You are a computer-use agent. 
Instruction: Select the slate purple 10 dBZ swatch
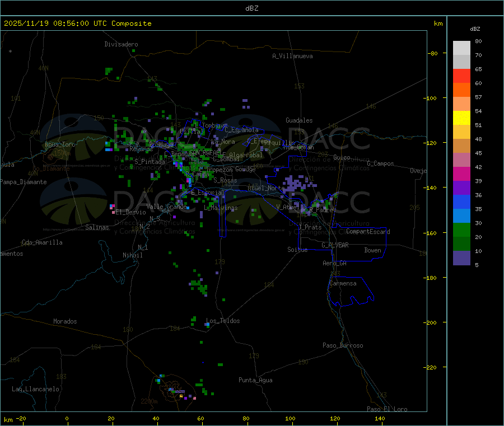pos(461,258)
